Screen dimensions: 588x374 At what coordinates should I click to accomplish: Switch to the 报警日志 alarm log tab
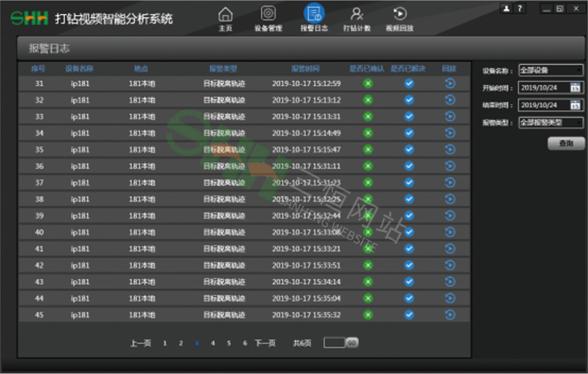(x=313, y=19)
